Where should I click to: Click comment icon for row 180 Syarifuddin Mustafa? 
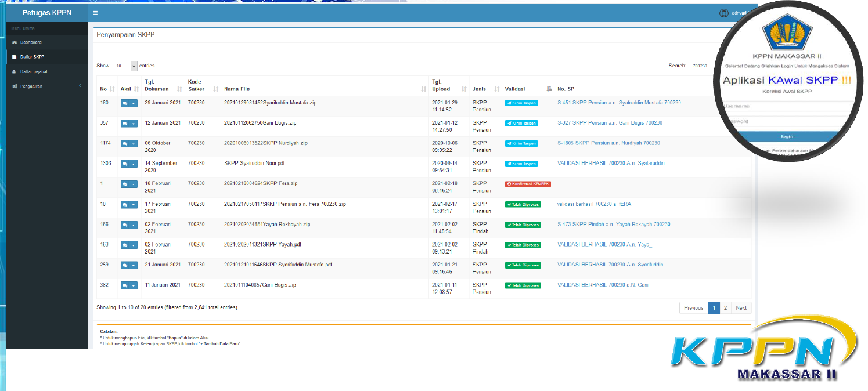pyautogui.click(x=125, y=103)
